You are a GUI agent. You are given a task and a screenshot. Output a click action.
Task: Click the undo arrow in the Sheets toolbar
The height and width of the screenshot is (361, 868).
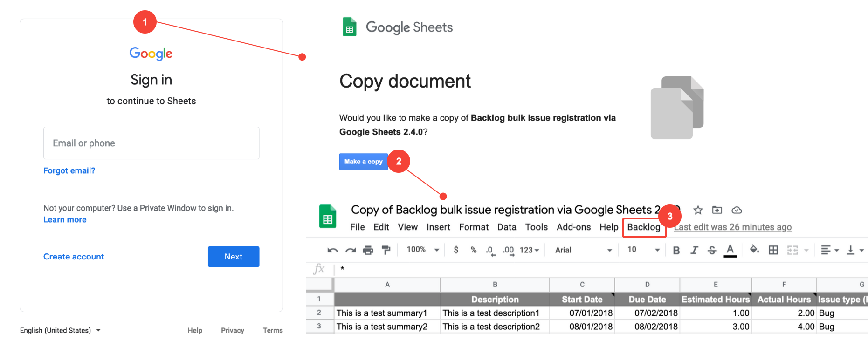click(332, 250)
